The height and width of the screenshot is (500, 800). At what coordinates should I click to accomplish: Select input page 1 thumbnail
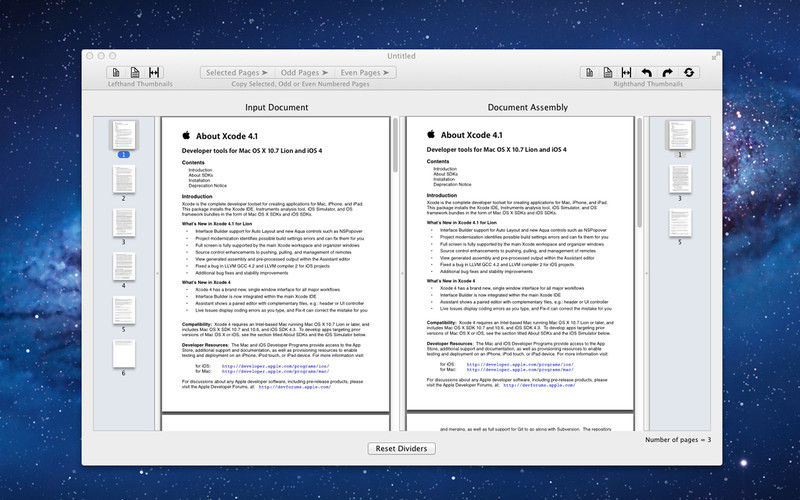[x=123, y=135]
